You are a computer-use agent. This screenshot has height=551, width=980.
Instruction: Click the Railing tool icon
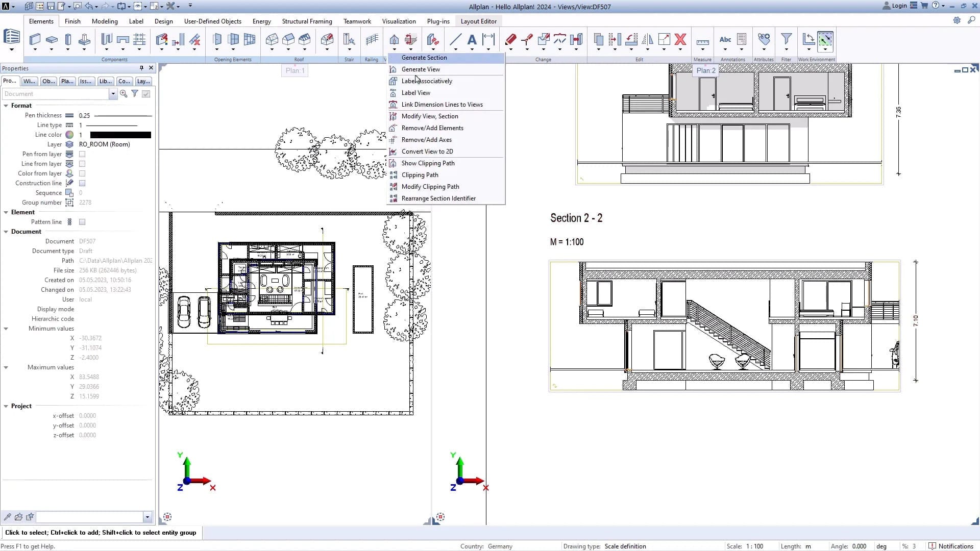coord(372,39)
